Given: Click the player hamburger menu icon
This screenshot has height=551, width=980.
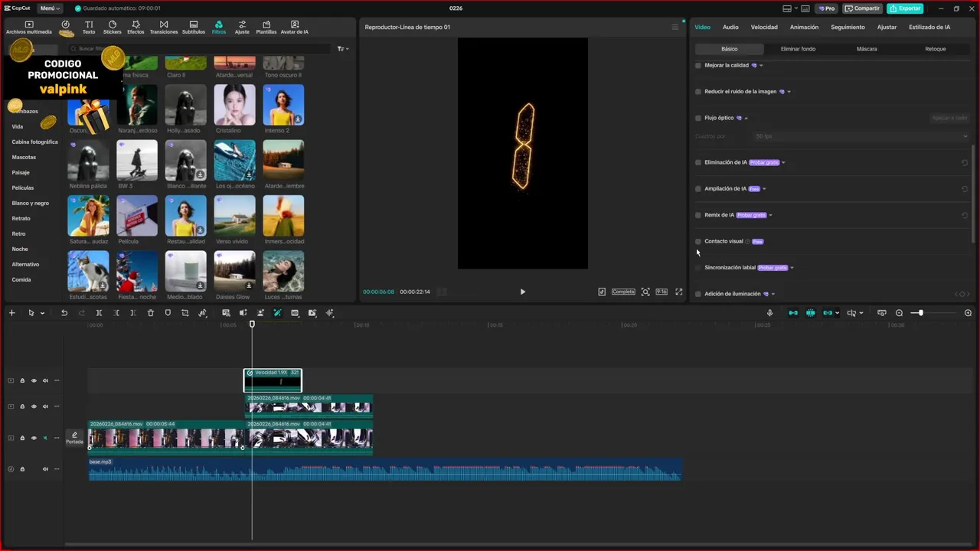Looking at the screenshot, I should [675, 27].
